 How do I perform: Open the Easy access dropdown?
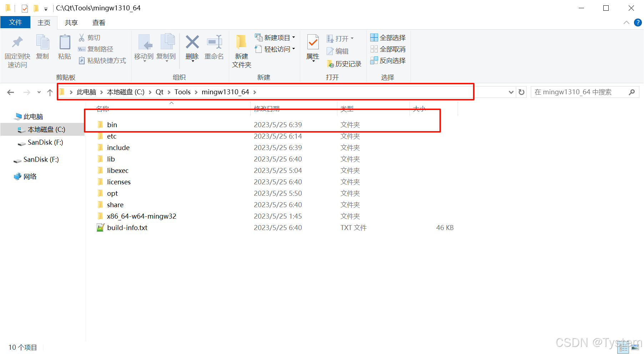[275, 49]
